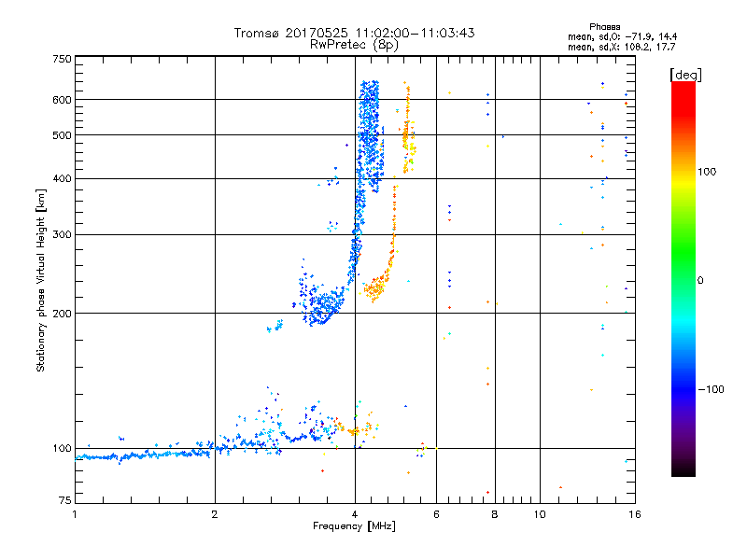747x560 pixels.
Task: Pick the red top of the colorbar
Action: point(683,87)
